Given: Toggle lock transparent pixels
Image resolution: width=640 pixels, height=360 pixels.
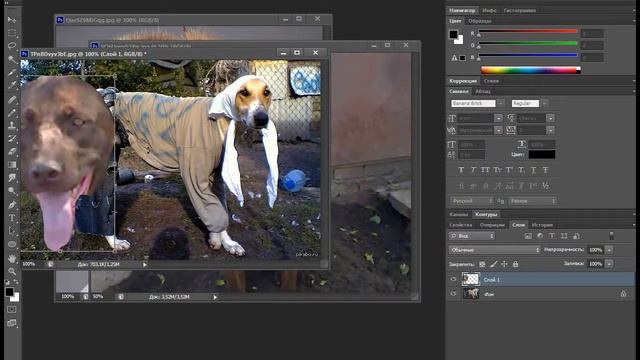Looking at the screenshot, I should pyautogui.click(x=482, y=264).
